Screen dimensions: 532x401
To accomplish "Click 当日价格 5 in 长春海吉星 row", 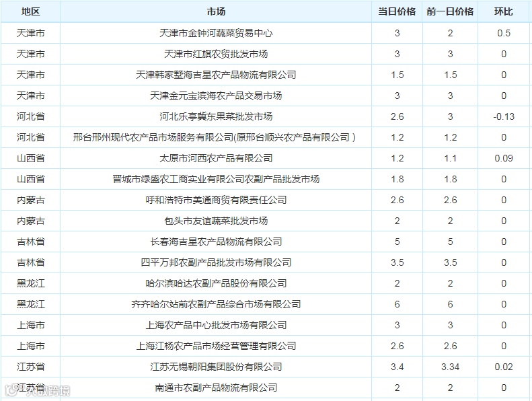I will tap(397, 242).
